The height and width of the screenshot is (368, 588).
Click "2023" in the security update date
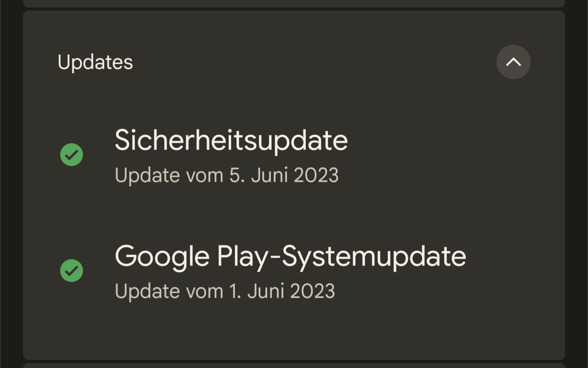316,175
